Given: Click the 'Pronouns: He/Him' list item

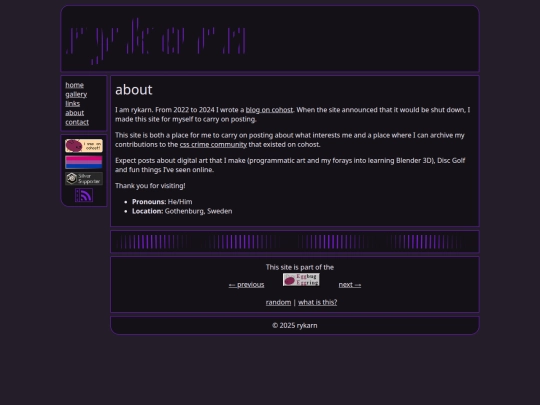Looking at the screenshot, I should coord(162,202).
